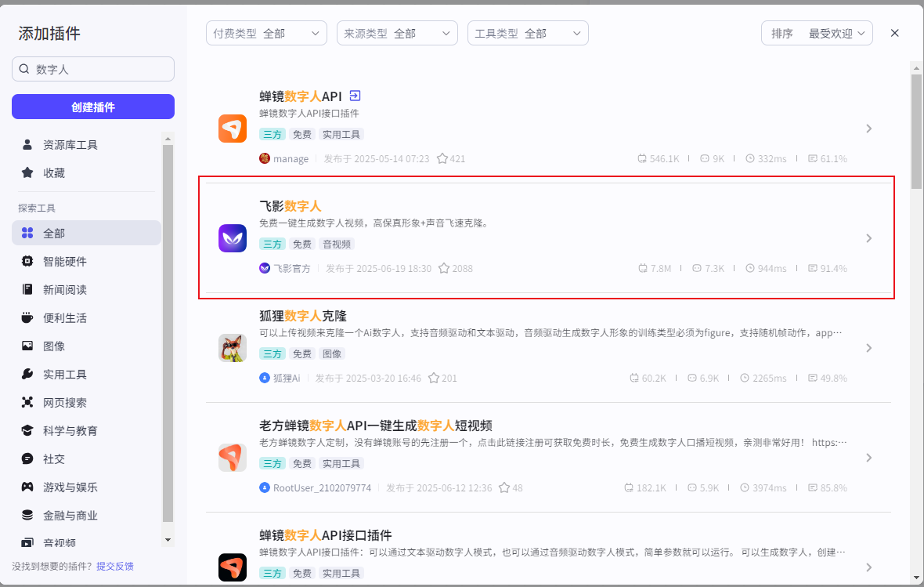
Task: Click the black 蝉镜数字人API接口插件 logo icon
Action: pyautogui.click(x=233, y=567)
